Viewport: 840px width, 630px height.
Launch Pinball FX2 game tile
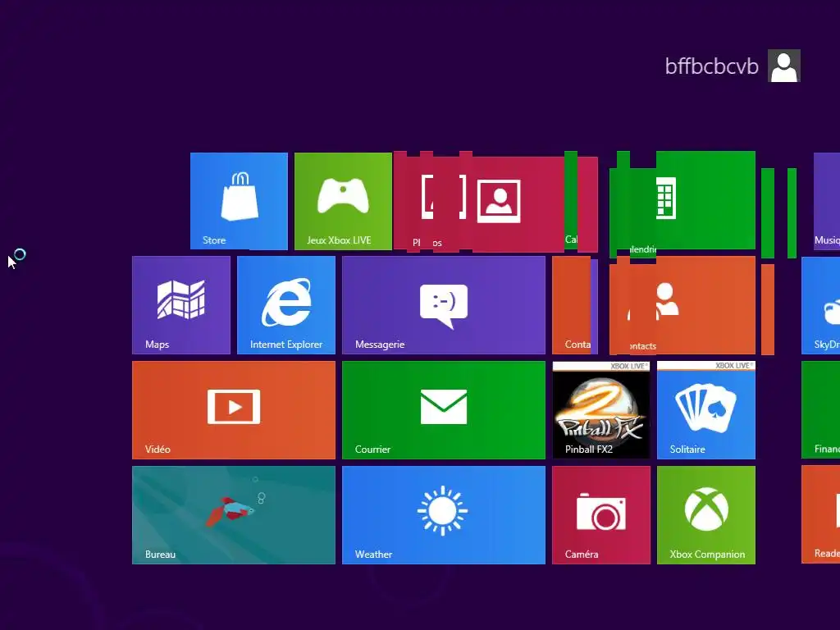click(x=601, y=410)
